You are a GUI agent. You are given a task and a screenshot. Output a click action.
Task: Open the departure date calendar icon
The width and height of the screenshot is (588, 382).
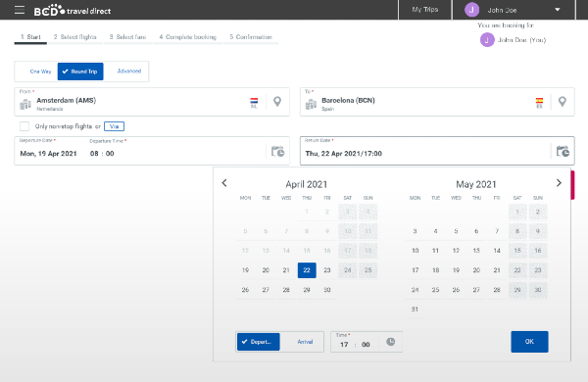(278, 151)
